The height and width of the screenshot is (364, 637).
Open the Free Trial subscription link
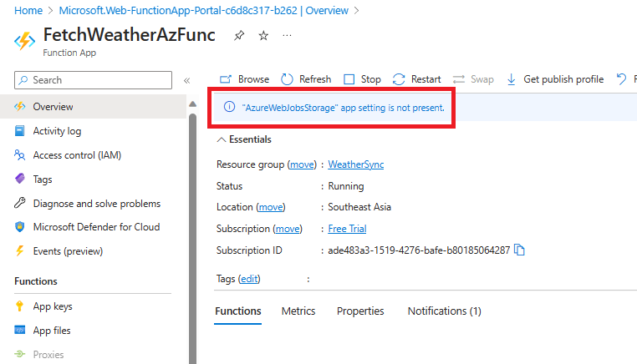click(348, 229)
